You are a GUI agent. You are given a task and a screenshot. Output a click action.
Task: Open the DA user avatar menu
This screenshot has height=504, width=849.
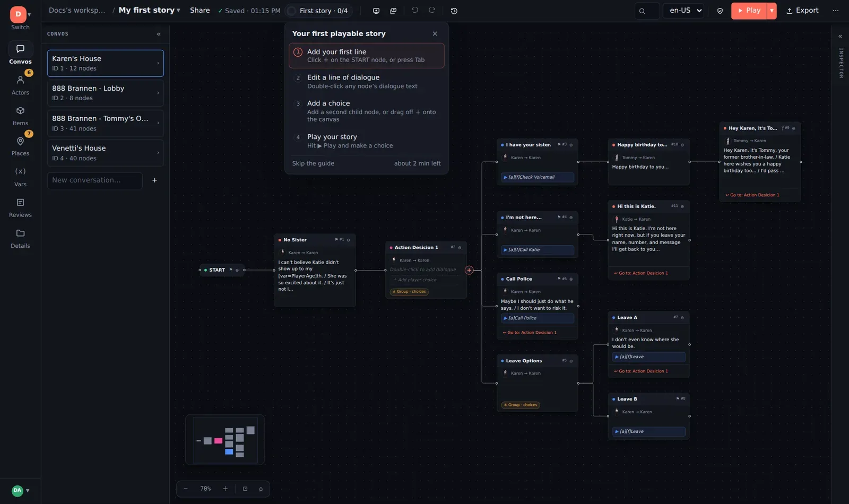coord(20,491)
